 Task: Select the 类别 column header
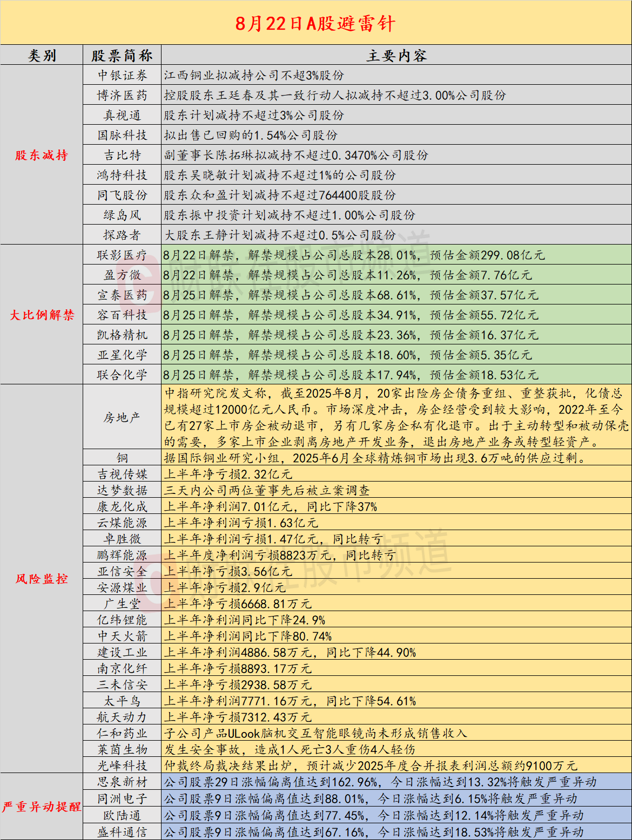tap(42, 55)
